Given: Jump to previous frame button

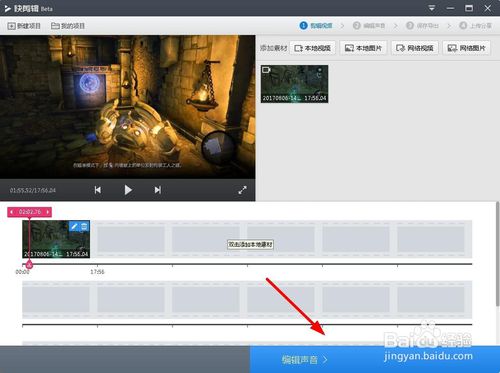Looking at the screenshot, I should pos(98,190).
